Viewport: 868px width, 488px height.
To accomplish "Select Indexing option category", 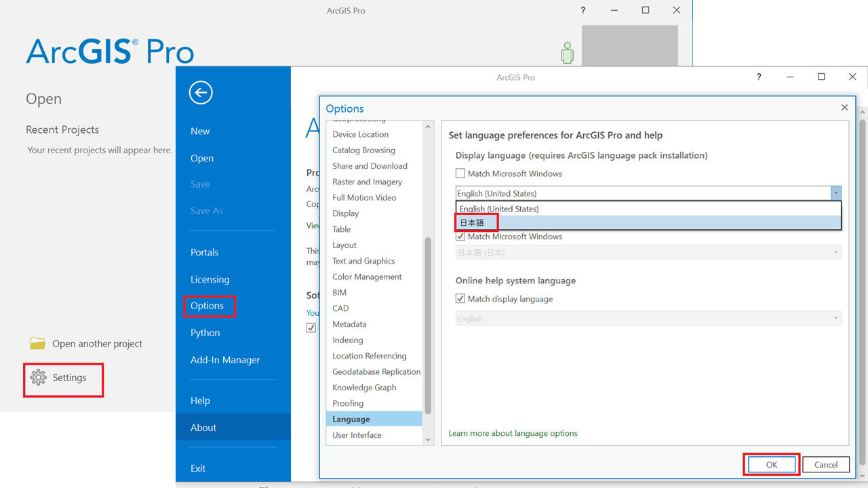I will [x=347, y=340].
